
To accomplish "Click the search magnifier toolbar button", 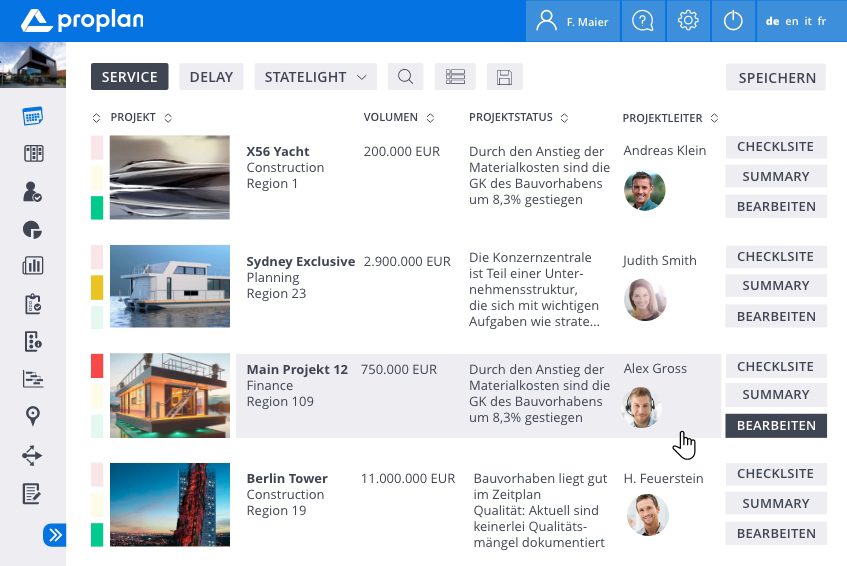I will pos(405,77).
